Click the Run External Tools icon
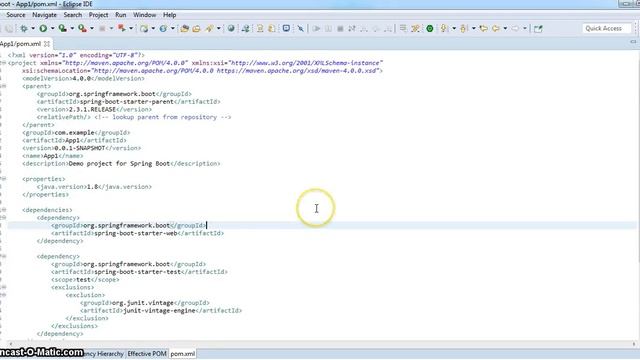The height and width of the screenshot is (360, 640). [82, 29]
